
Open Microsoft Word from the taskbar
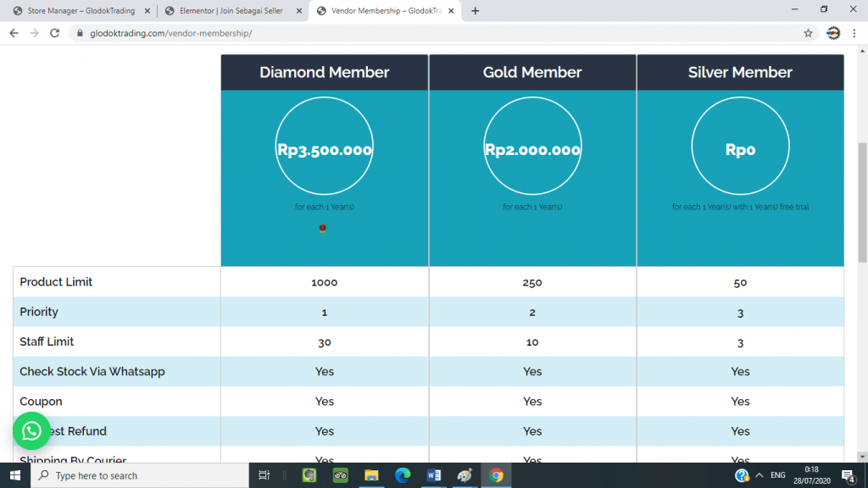coord(434,475)
